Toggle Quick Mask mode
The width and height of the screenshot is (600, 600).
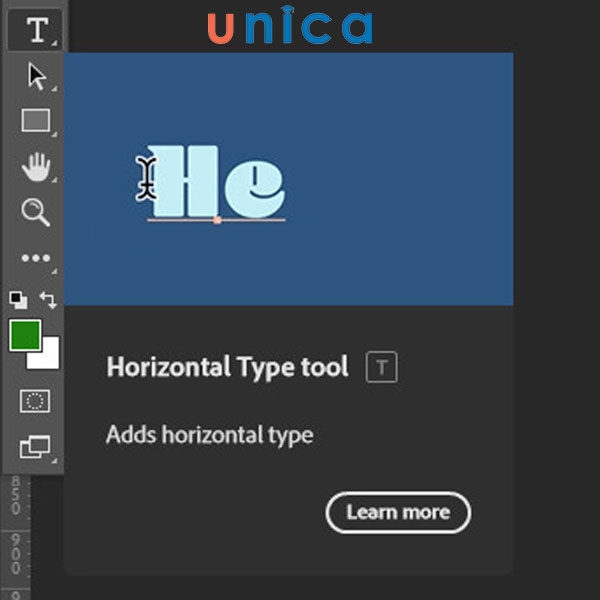(x=35, y=401)
